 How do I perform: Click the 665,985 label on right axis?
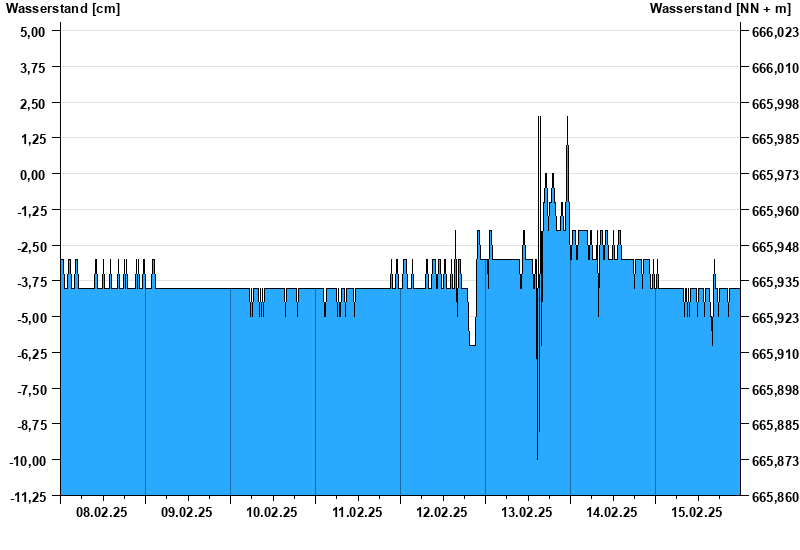(x=776, y=139)
